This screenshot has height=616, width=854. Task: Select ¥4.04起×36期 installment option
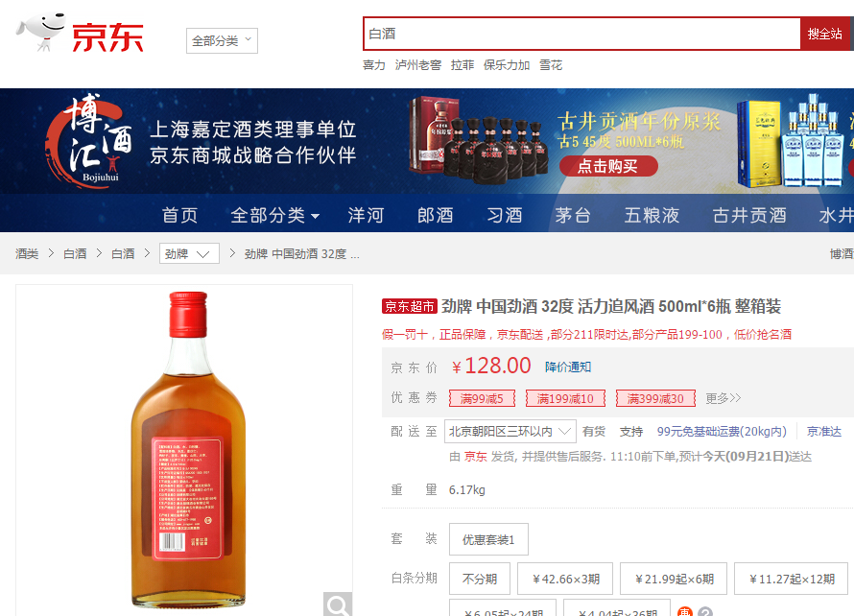618,607
